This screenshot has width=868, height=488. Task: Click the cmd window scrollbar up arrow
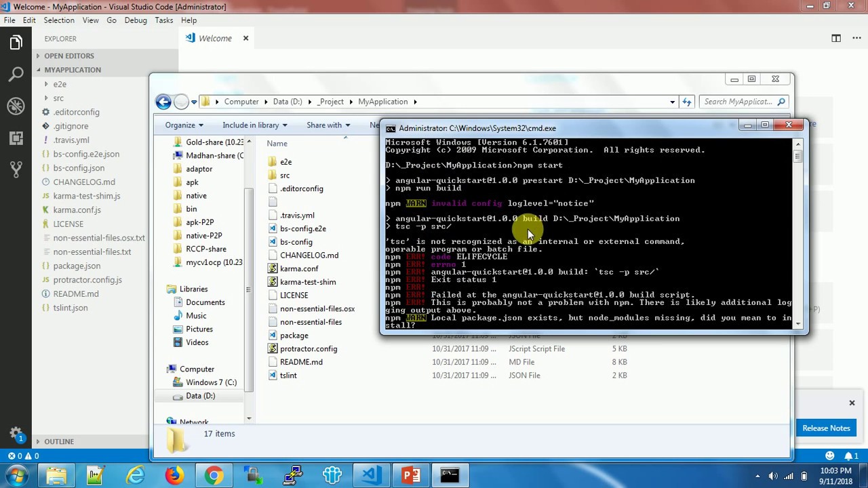pos(797,143)
